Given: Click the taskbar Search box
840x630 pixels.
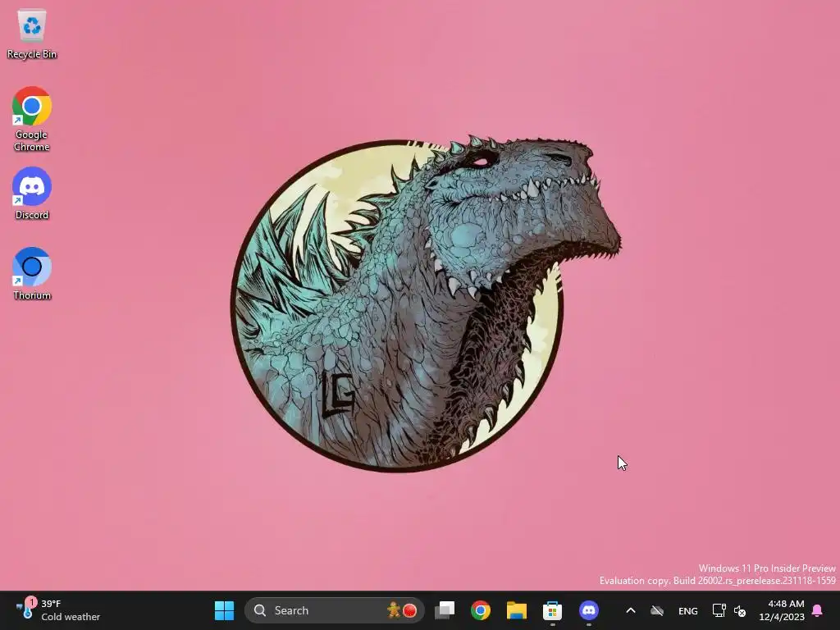Looking at the screenshot, I should tap(335, 610).
